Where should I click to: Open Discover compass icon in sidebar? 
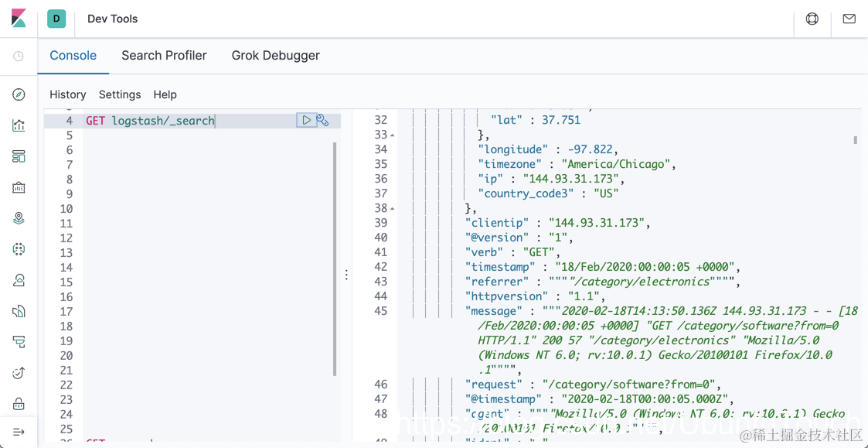pos(19,94)
